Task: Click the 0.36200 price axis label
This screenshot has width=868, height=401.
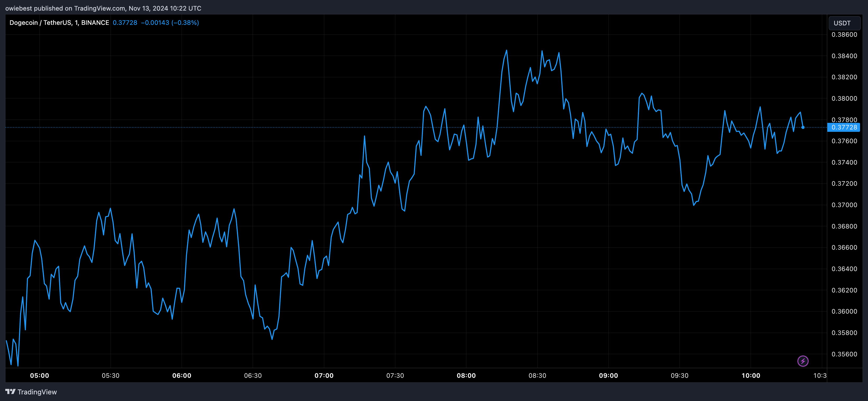Action: [x=844, y=290]
